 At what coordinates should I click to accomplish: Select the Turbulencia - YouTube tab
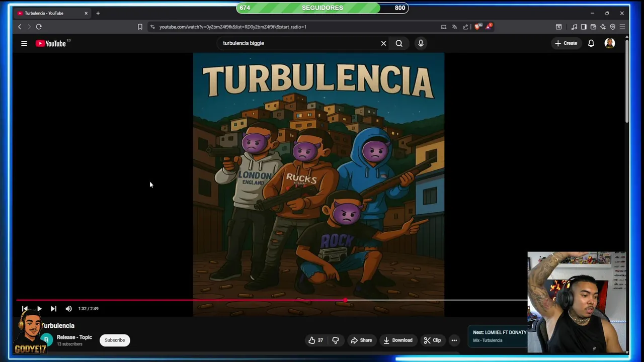point(53,13)
